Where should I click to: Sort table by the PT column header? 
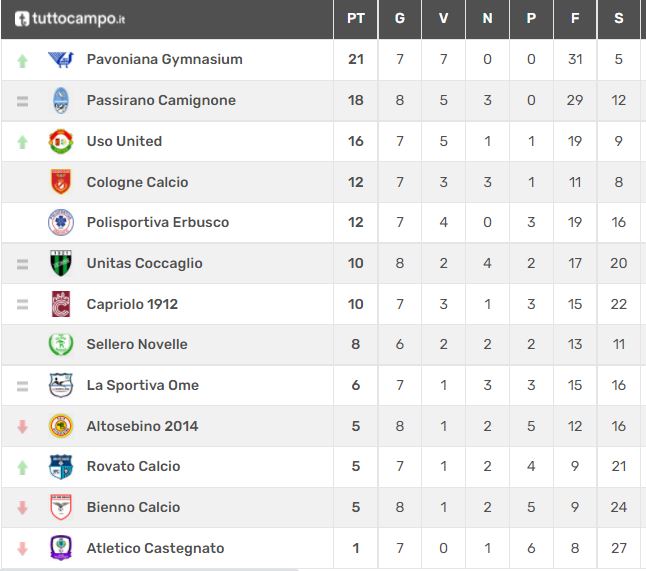tap(356, 19)
